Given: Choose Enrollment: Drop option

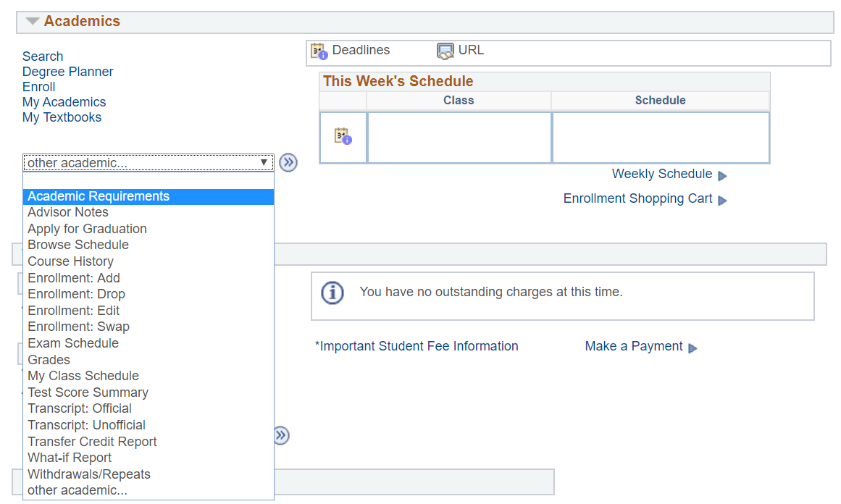Looking at the screenshot, I should click(x=148, y=294).
